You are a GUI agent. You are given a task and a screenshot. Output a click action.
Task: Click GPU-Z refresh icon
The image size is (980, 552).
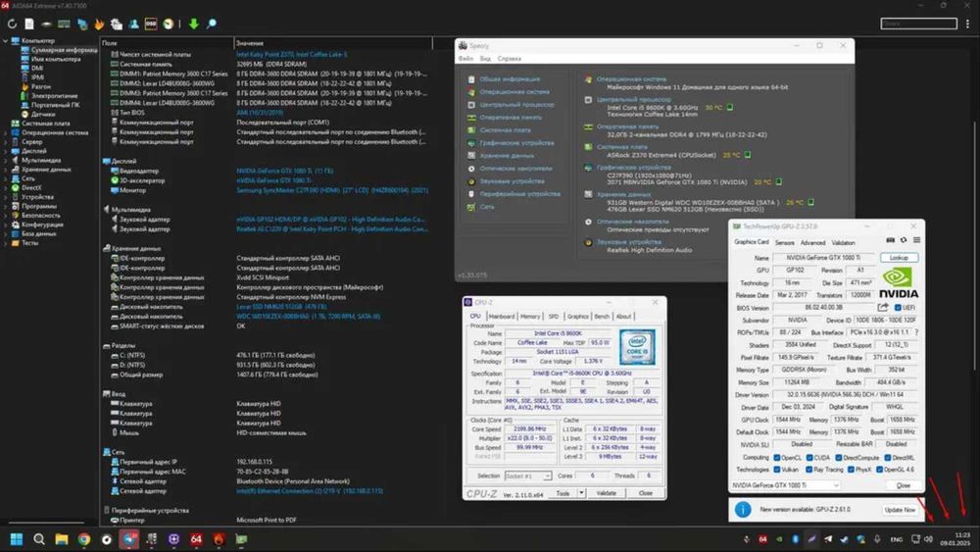[x=904, y=240]
